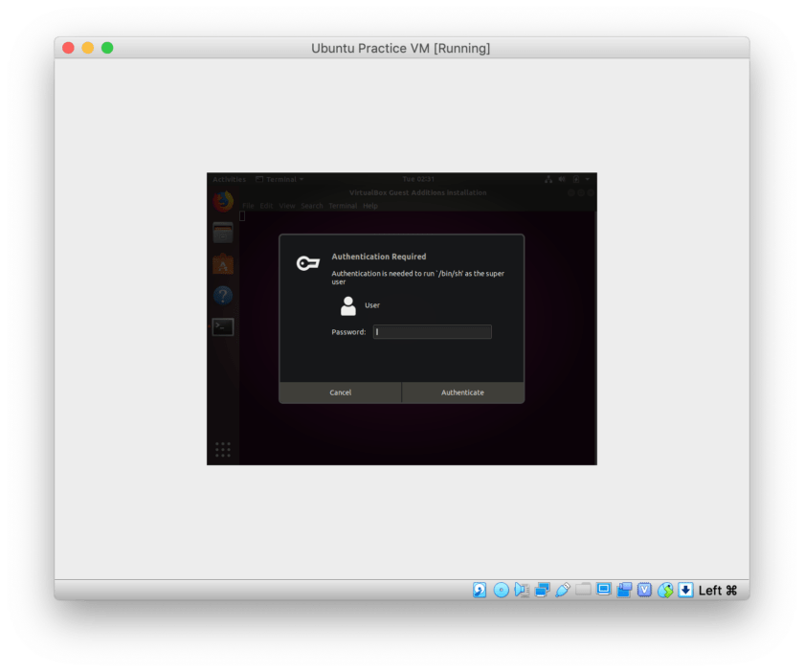Click the hard disk activity status icon
Screen dimensions: 804x672
click(480, 590)
